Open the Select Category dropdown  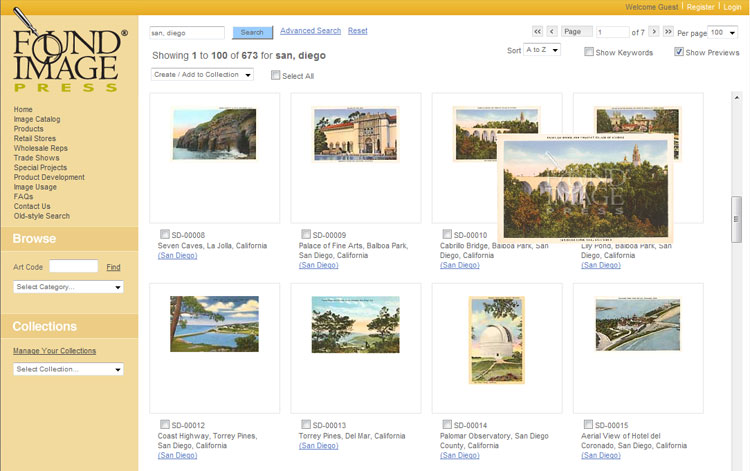[x=68, y=287]
